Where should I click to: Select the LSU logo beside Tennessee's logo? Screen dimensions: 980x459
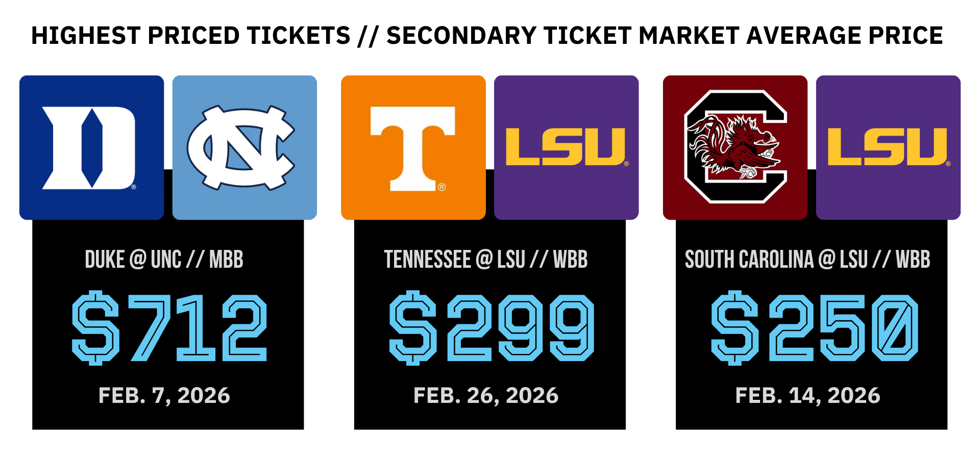click(566, 147)
